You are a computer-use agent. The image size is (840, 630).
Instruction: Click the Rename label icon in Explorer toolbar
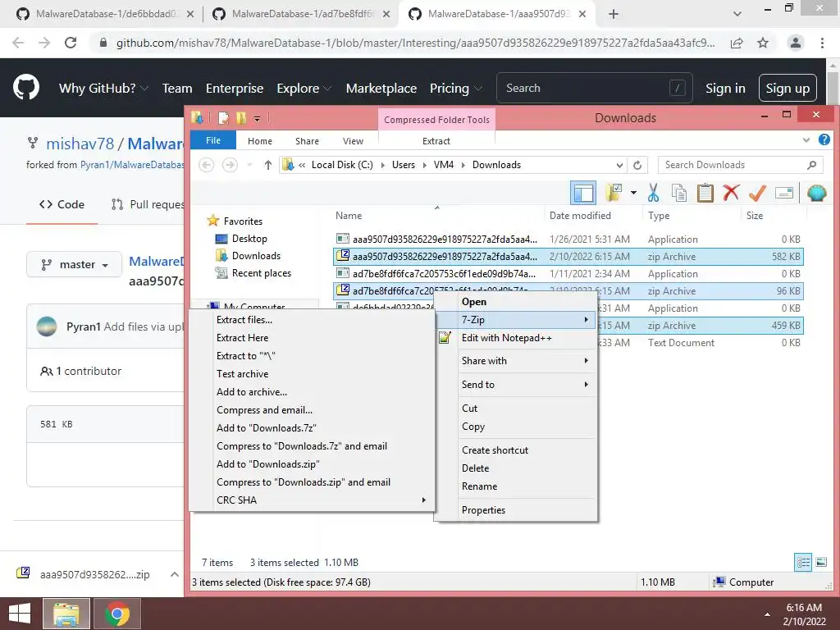click(783, 193)
